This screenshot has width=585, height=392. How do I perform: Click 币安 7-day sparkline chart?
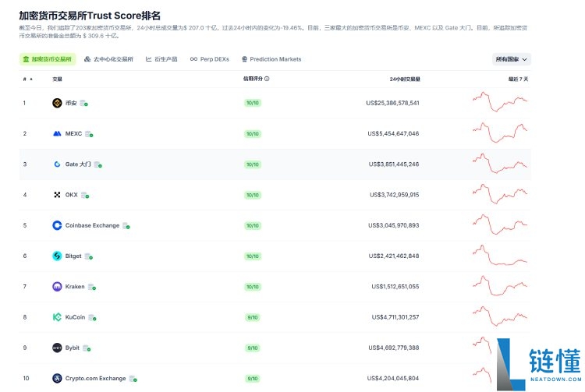tap(500, 101)
